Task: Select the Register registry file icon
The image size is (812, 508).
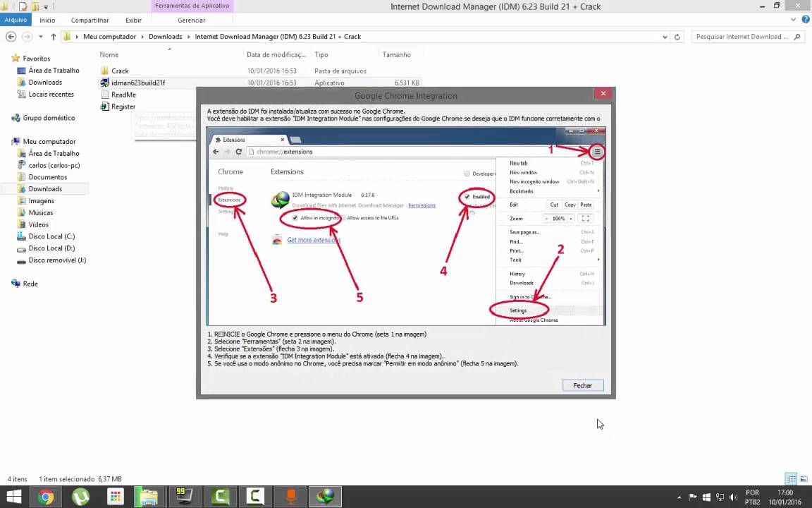Action: (104, 107)
